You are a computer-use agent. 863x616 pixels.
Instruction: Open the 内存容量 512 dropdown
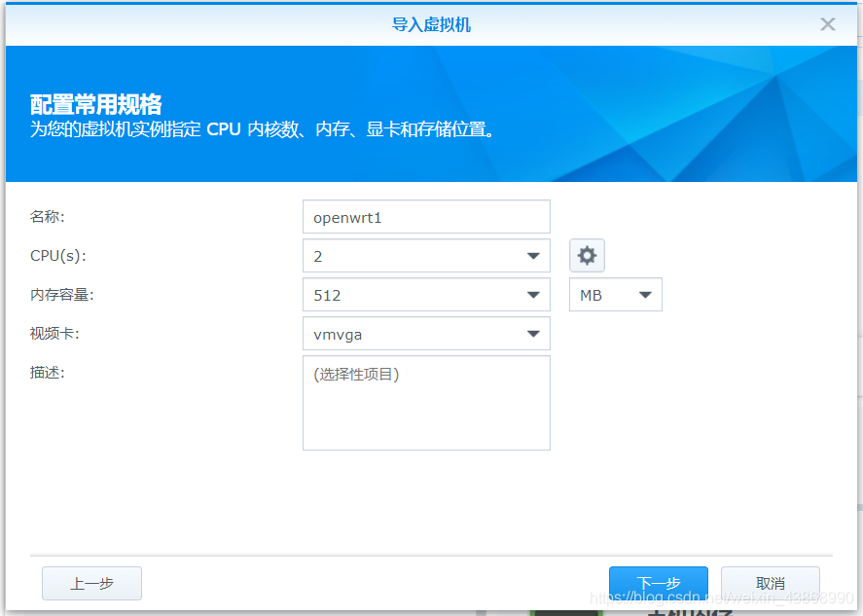pos(426,295)
